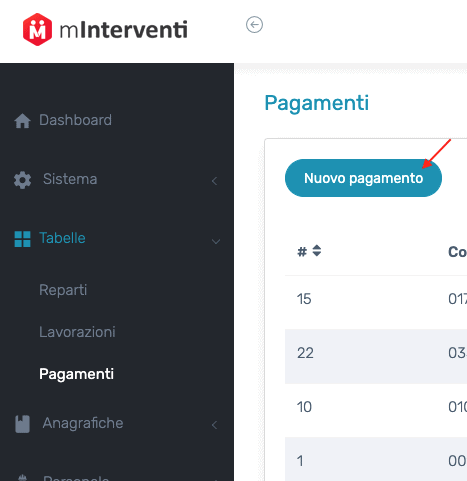This screenshot has width=467, height=481.
Task: Click the Nuovo pagamento button
Action: [363, 178]
